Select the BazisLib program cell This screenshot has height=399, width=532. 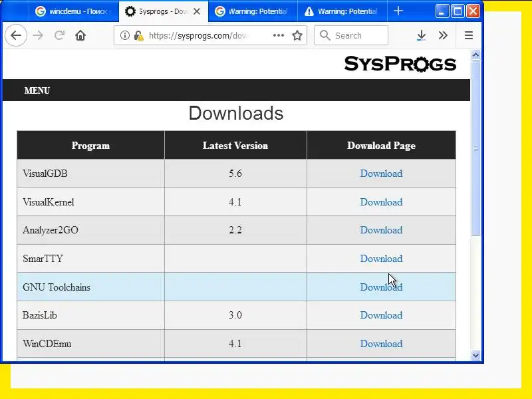(90, 315)
